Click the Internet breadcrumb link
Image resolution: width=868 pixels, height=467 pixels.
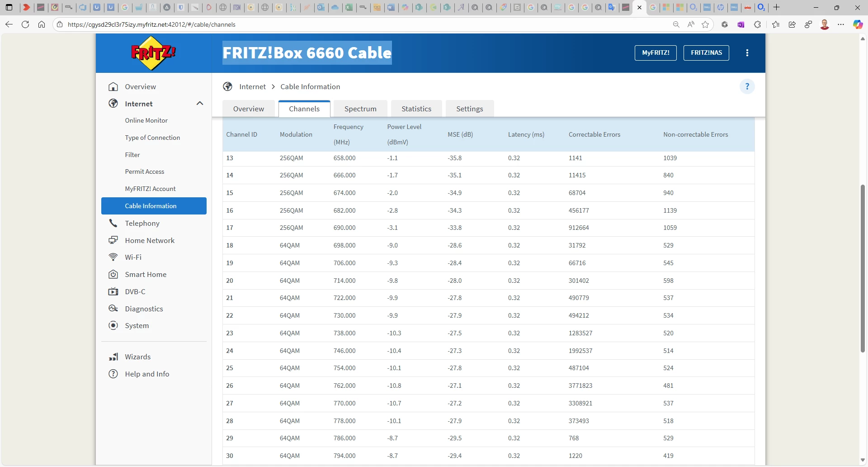(x=252, y=86)
